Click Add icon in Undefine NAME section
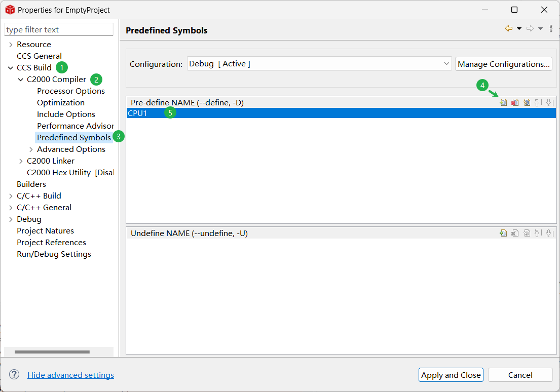 tap(503, 233)
